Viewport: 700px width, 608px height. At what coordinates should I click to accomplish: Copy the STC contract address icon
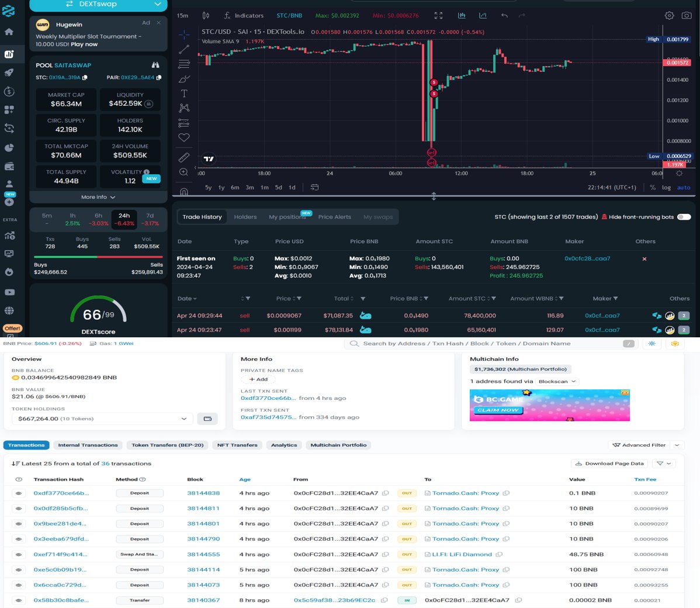tap(85, 77)
